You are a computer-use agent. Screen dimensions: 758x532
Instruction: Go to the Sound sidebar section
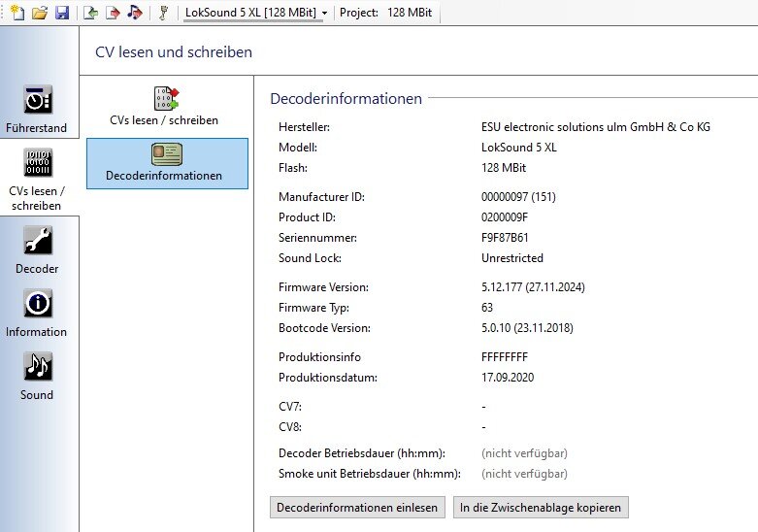(x=37, y=376)
